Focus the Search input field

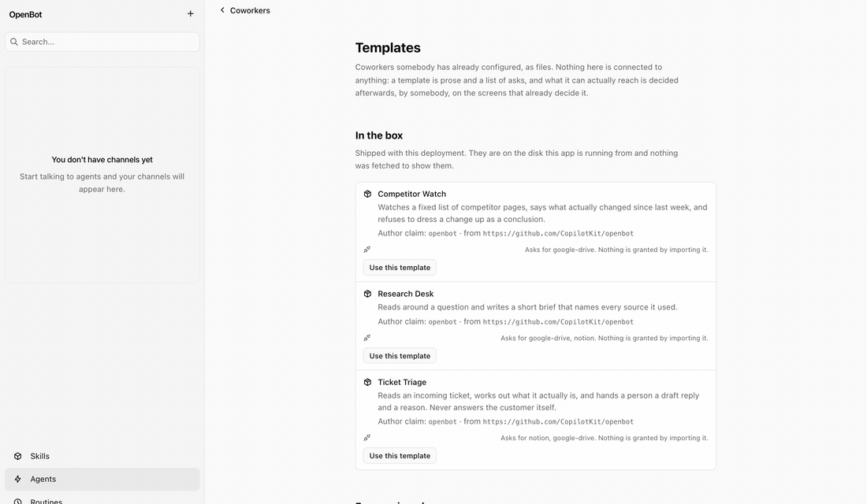click(102, 42)
